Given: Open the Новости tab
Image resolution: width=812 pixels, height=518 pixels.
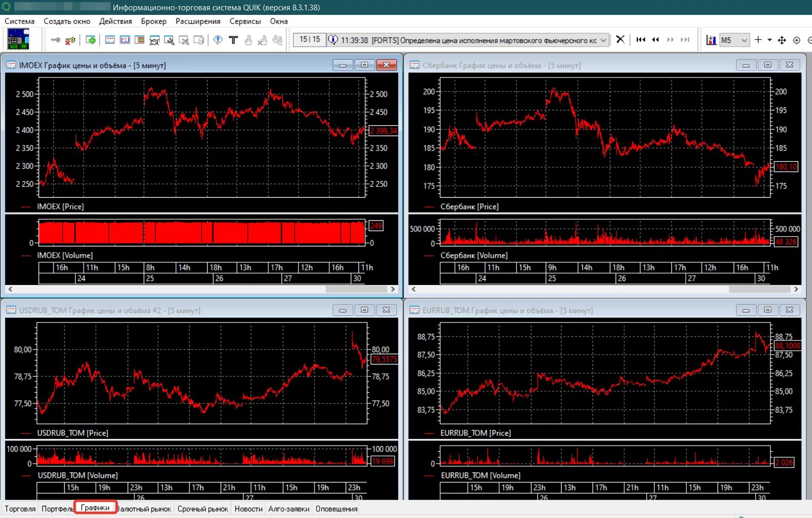Looking at the screenshot, I should tap(248, 509).
